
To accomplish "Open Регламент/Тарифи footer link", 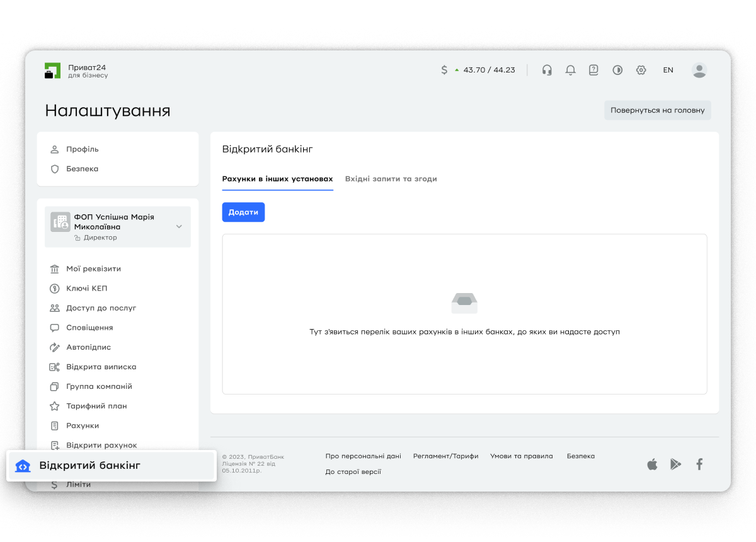I will pos(445,456).
